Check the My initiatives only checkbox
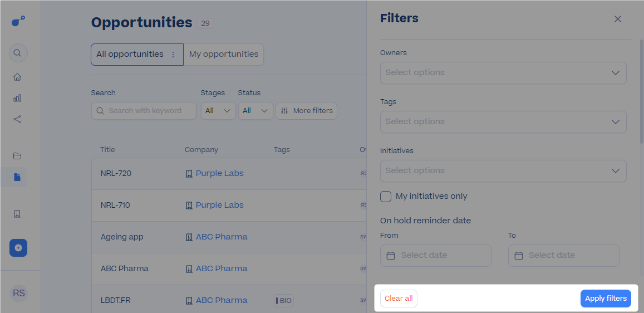Image resolution: width=644 pixels, height=313 pixels. [386, 197]
